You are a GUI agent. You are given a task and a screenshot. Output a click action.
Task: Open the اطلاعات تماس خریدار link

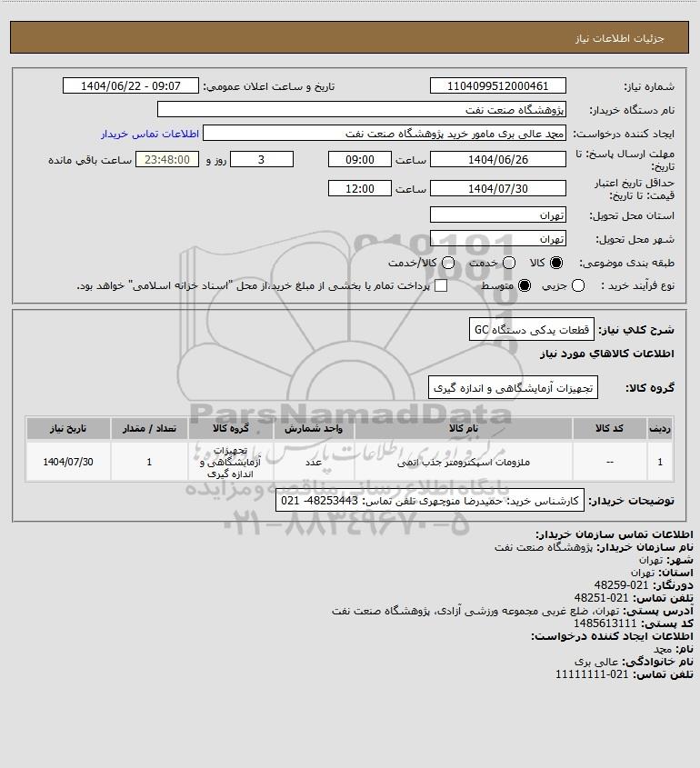click(150, 134)
